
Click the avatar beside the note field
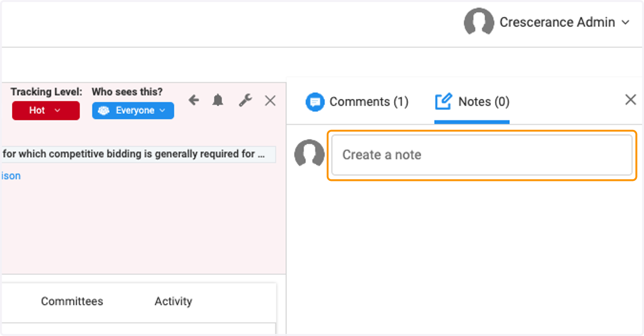(x=310, y=155)
